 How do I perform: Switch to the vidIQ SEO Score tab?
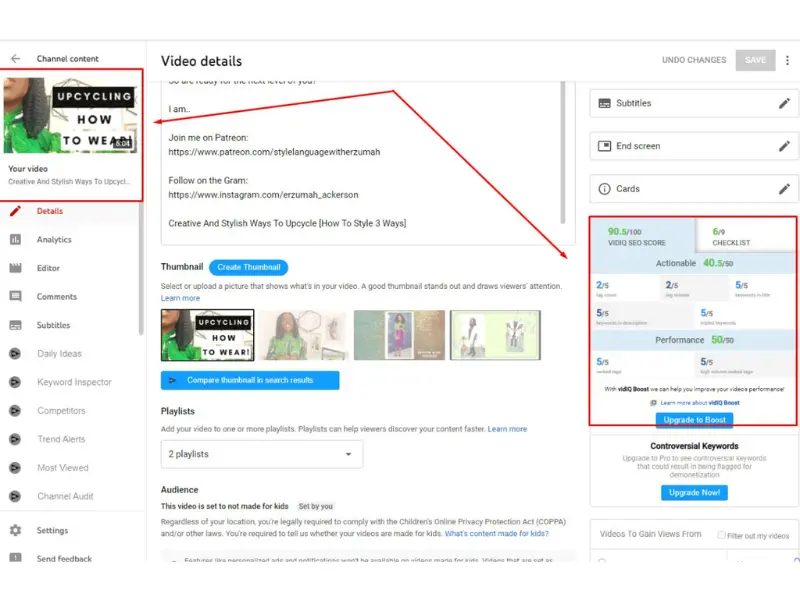[x=642, y=237]
